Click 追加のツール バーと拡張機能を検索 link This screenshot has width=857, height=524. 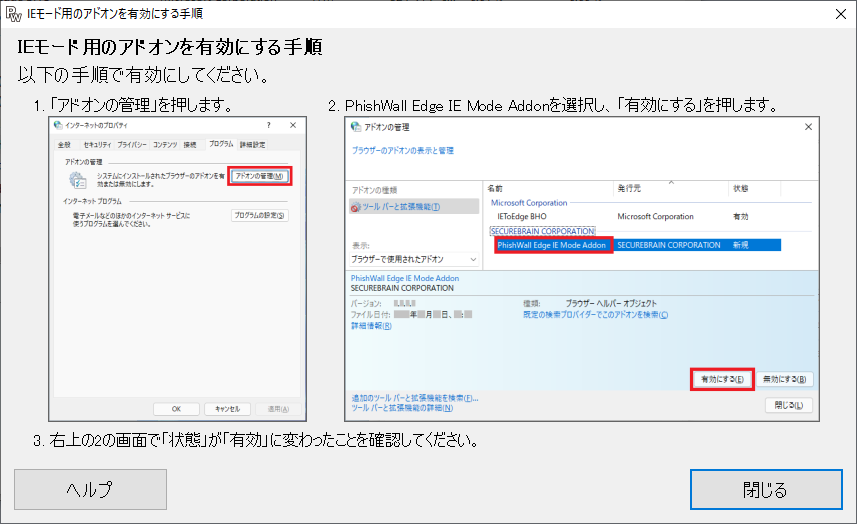[414, 398]
